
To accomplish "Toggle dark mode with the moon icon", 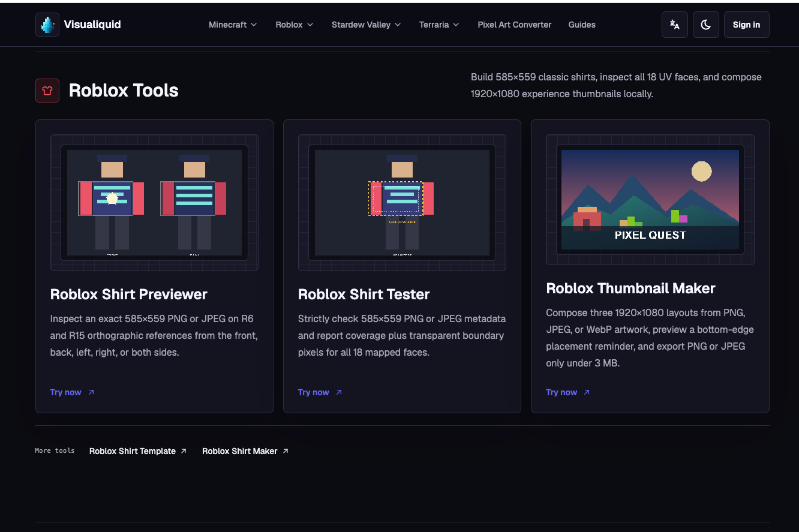I will coord(706,25).
